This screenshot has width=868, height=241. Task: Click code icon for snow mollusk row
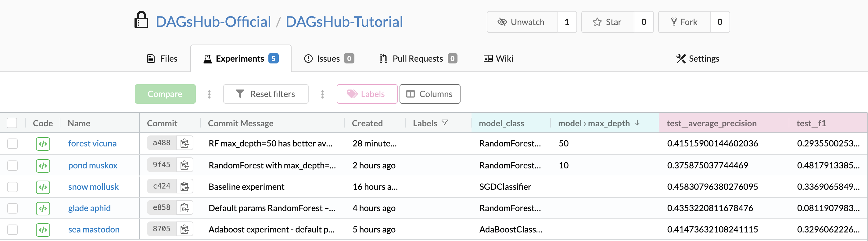pos(43,187)
